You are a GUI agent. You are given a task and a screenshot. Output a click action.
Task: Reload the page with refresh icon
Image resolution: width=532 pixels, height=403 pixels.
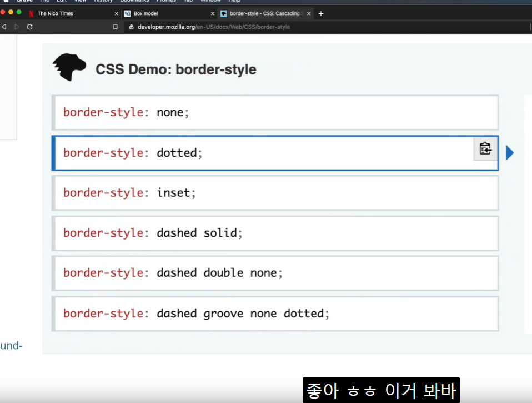pos(30,27)
